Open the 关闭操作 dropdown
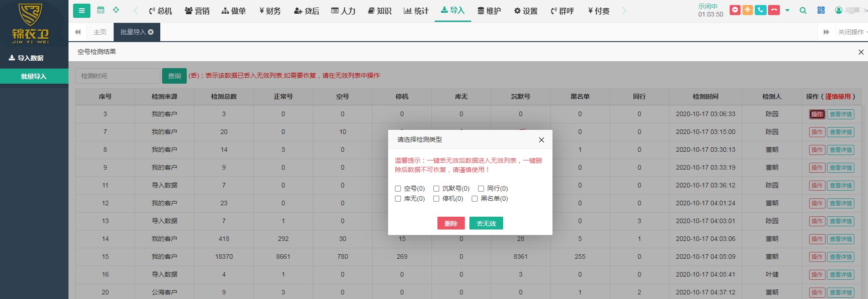The height and width of the screenshot is (299, 868). 852,32
